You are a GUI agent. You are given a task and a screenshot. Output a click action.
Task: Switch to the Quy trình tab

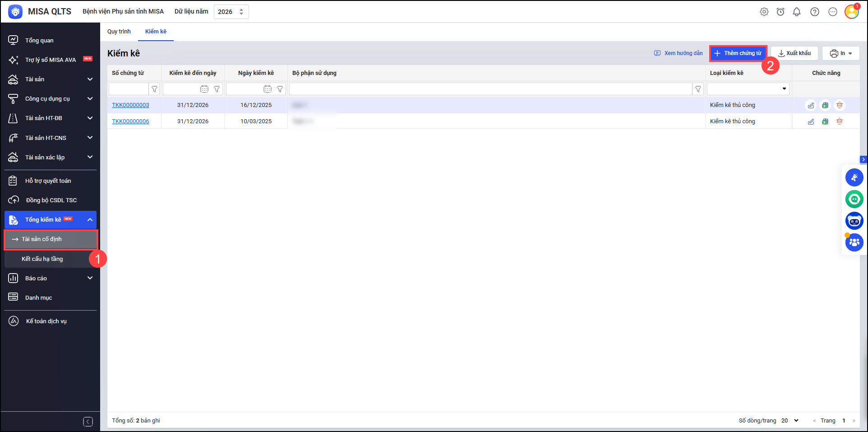pyautogui.click(x=119, y=32)
